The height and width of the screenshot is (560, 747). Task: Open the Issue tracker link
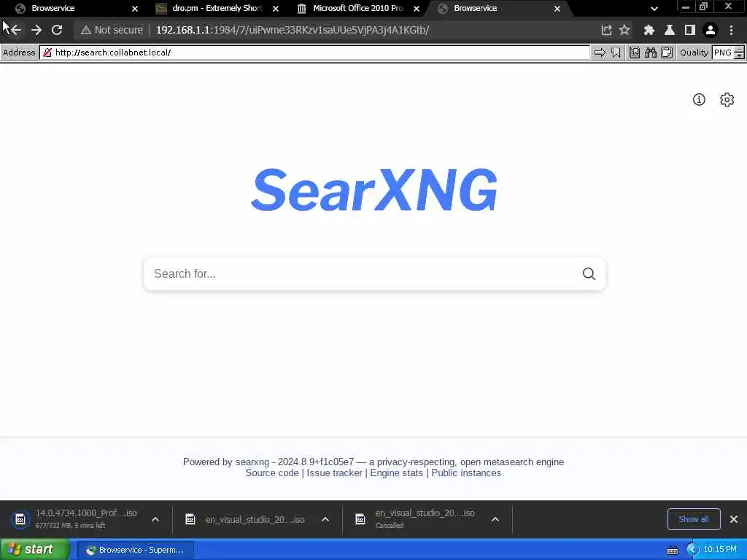pos(334,472)
